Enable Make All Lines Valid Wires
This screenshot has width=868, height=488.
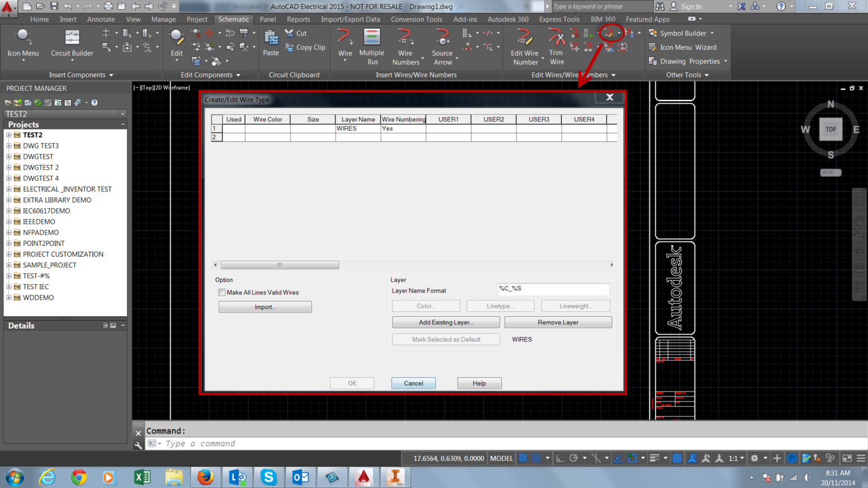click(x=222, y=292)
